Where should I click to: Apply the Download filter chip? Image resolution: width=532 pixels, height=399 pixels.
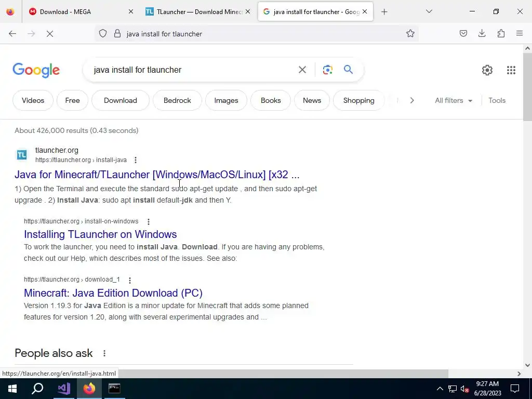click(x=121, y=100)
